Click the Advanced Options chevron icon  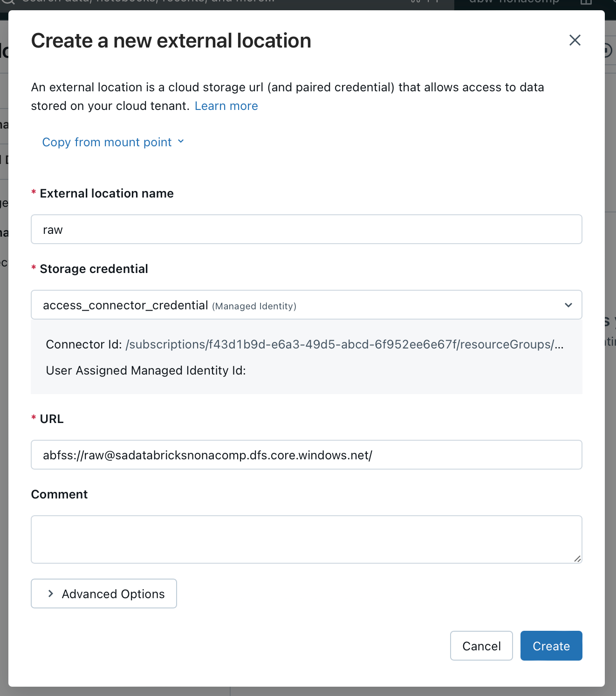tap(51, 594)
